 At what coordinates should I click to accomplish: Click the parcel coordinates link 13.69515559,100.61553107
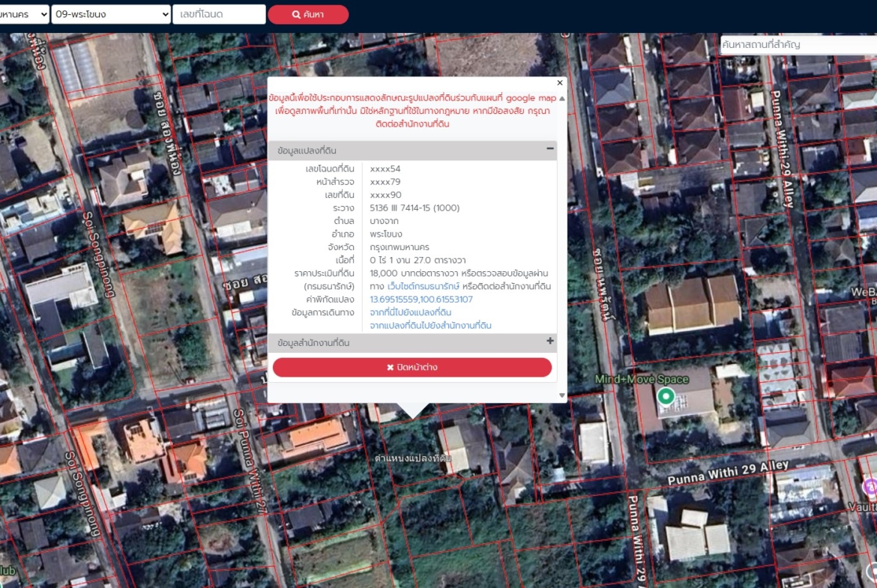[x=421, y=300]
